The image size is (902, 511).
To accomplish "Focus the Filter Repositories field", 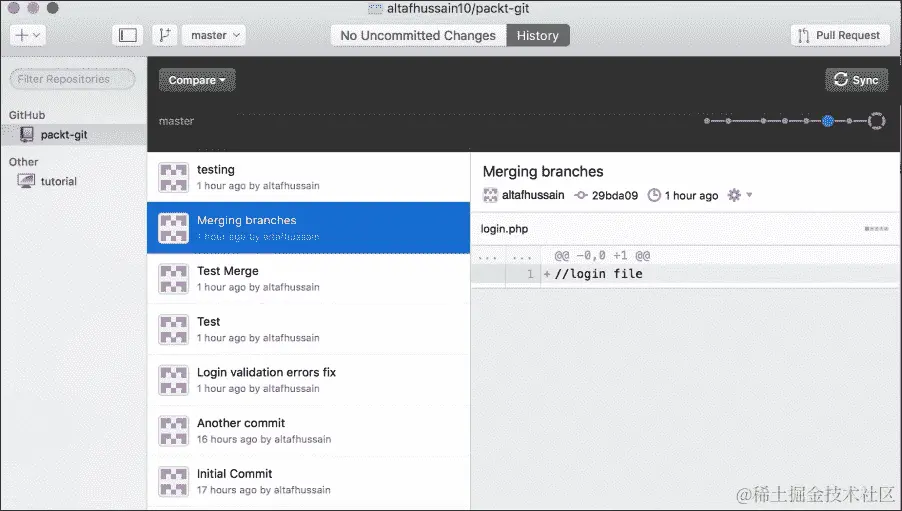I will 72,79.
